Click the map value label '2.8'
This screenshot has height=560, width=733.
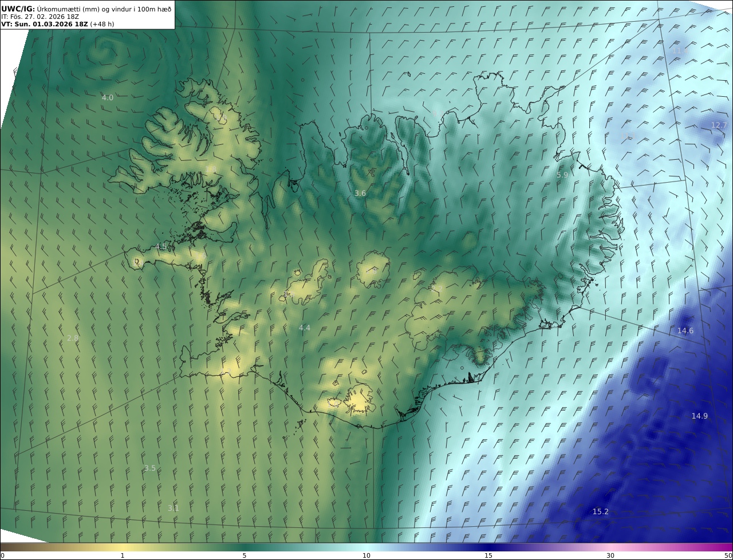(x=73, y=338)
